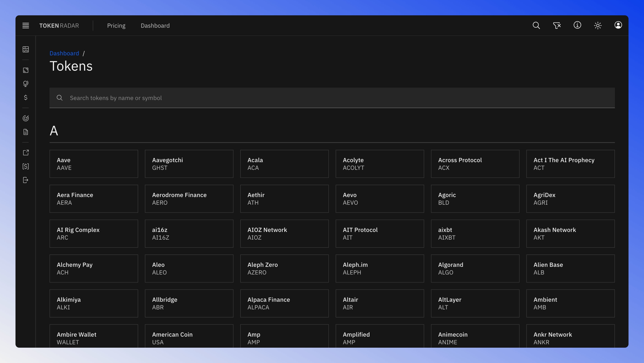
Task: Click the user account profile icon
Action: 618,25
